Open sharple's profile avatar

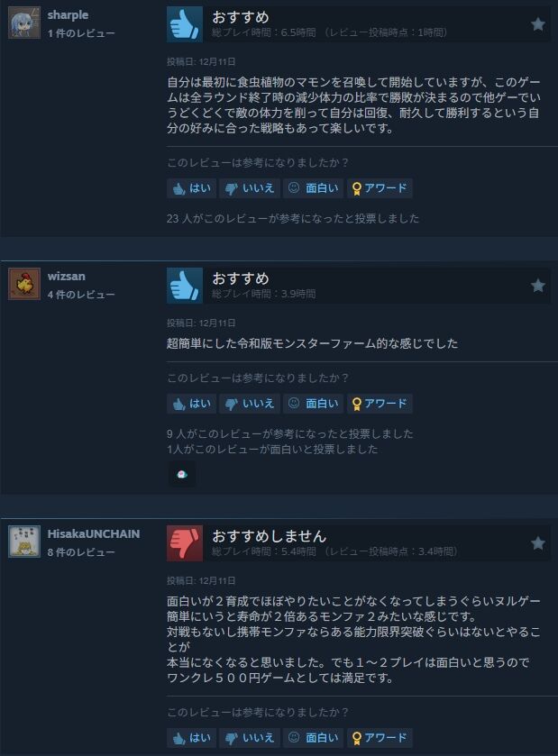(24, 23)
